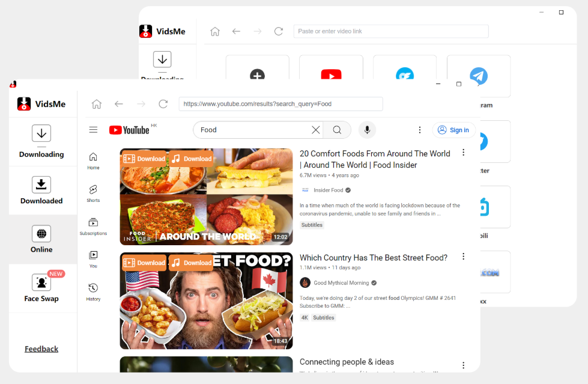Image resolution: width=588 pixels, height=384 pixels.
Task: Click the plus add-site tile in back window
Action: click(x=258, y=67)
